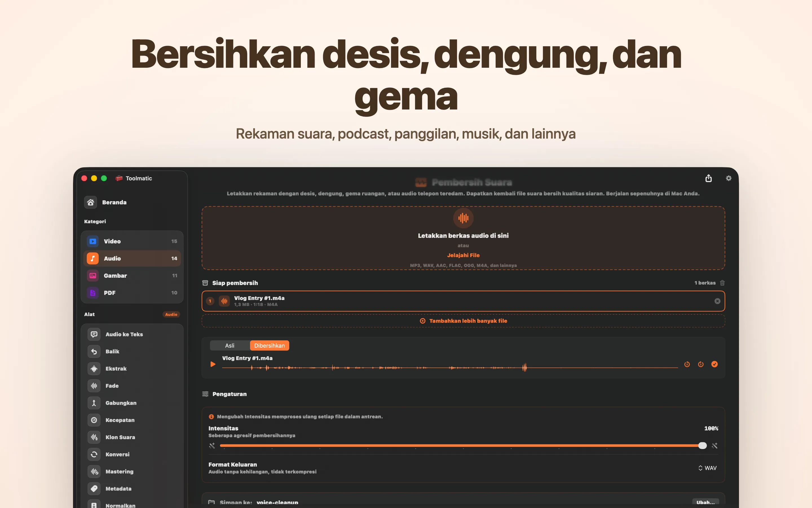
Task: Click the '1,3 MB · 1:18 · M4A' file details
Action: click(x=256, y=305)
